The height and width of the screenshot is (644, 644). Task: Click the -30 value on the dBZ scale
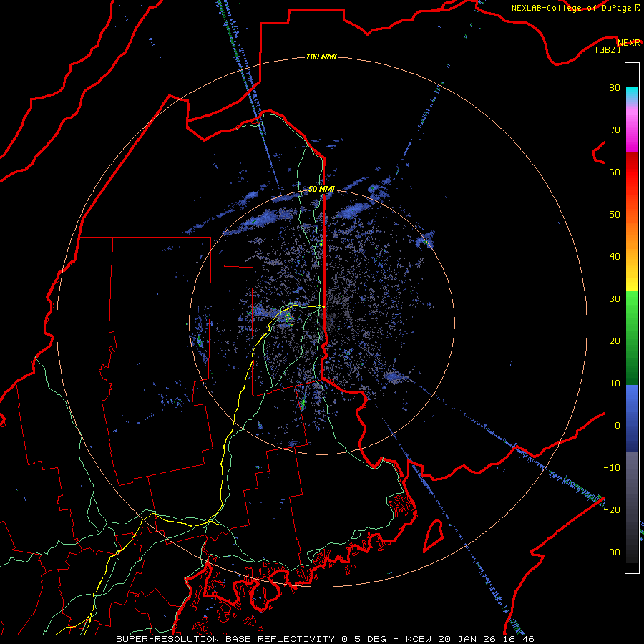click(612, 552)
